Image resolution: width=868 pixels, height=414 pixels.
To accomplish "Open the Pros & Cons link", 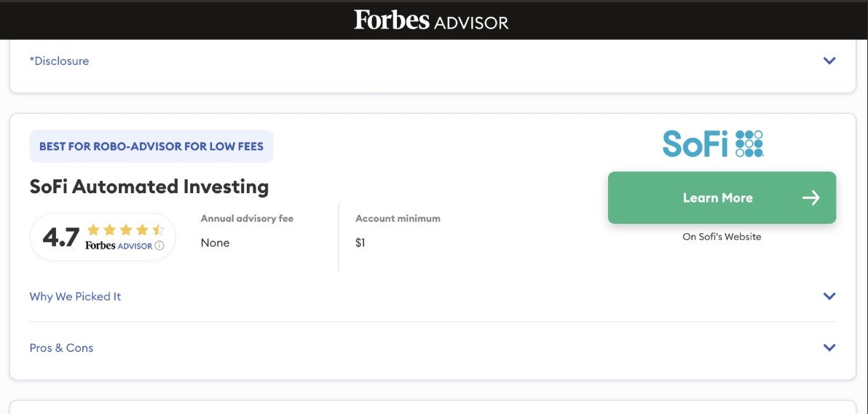I will [61, 348].
